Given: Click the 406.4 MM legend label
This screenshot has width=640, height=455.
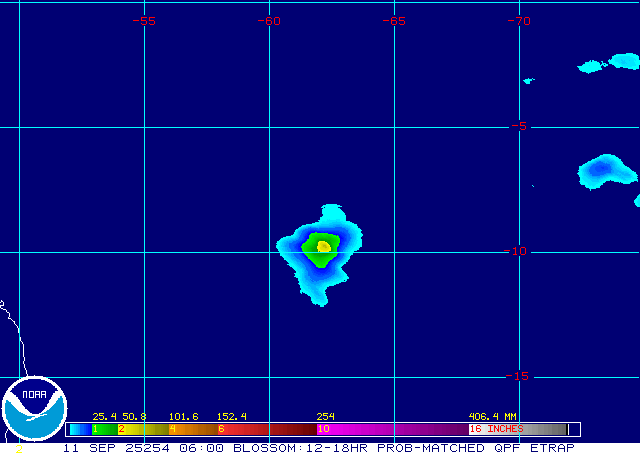Looking at the screenshot, I should tap(492, 416).
